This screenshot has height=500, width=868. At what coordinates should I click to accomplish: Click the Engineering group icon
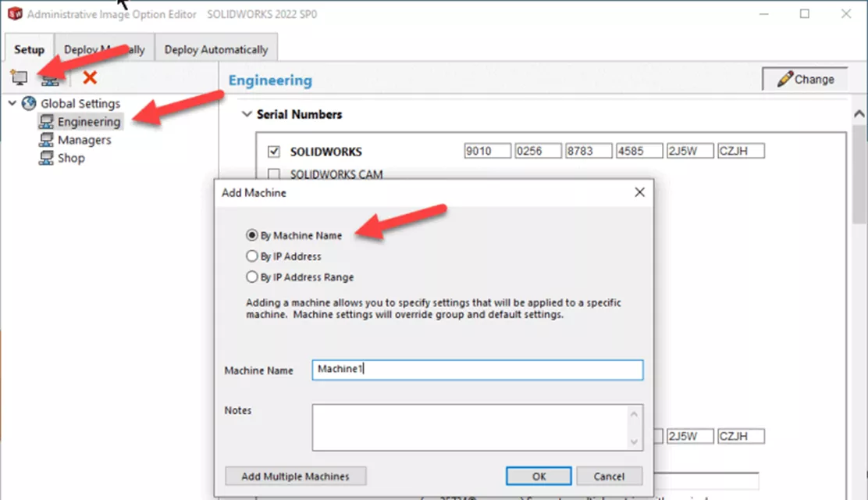point(47,121)
